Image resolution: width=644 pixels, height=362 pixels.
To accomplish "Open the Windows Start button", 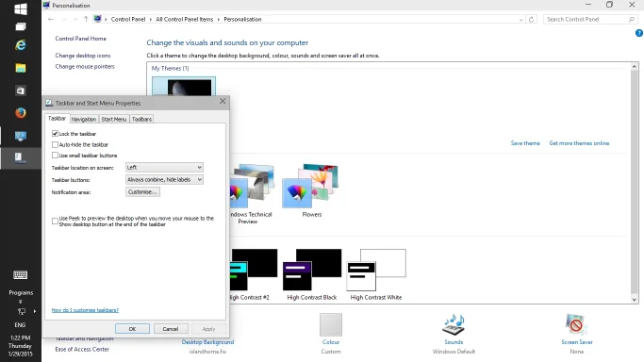I will coord(20,8).
